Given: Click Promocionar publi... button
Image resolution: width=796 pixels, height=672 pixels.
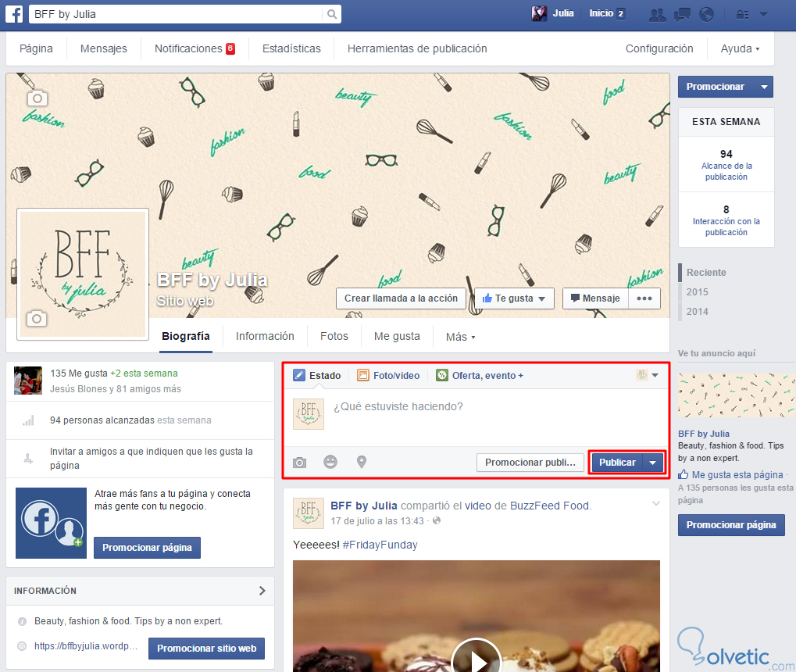Looking at the screenshot, I should (x=530, y=463).
